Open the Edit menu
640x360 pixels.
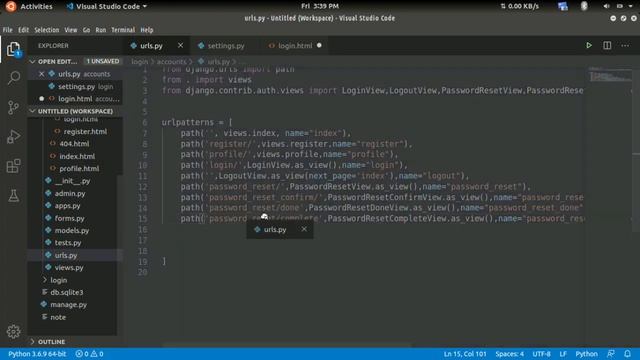coord(23,30)
